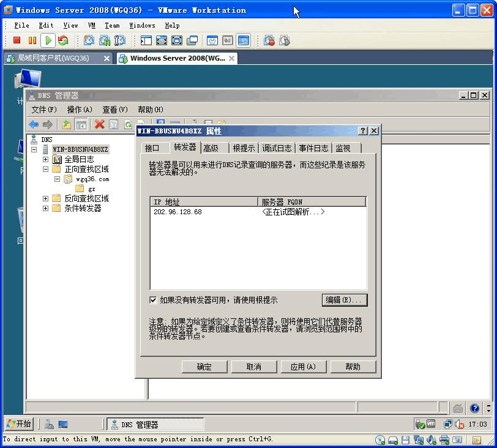This screenshot has width=497, height=448.
Task: Suspend the VM with the pause icon
Action: [x=32, y=40]
